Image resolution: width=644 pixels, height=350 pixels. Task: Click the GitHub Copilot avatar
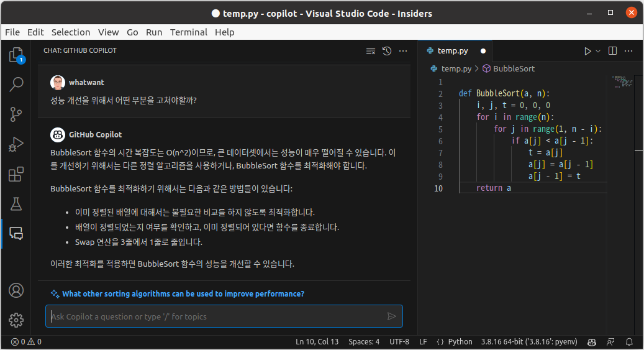point(58,134)
